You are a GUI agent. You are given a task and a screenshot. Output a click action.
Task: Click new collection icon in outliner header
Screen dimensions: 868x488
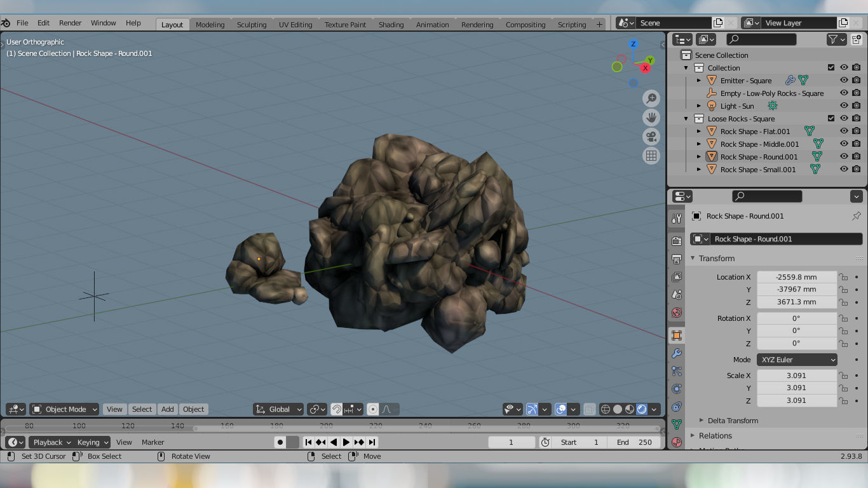pyautogui.click(x=857, y=39)
